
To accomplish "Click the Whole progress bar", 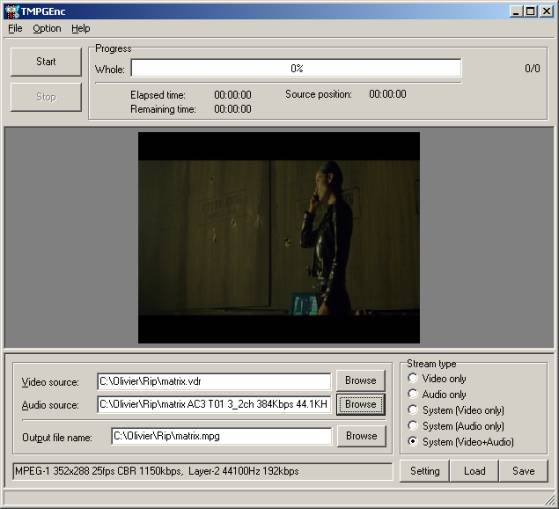I will pos(296,68).
